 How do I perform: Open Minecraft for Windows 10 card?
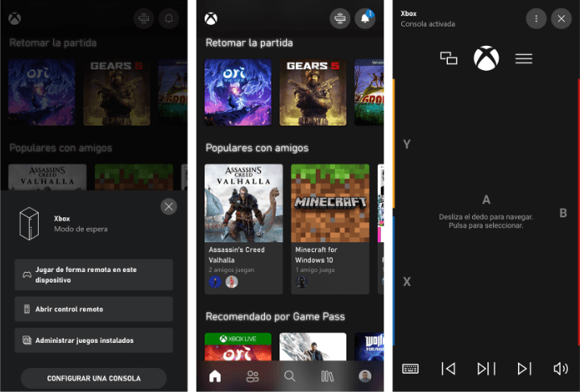tap(330, 229)
